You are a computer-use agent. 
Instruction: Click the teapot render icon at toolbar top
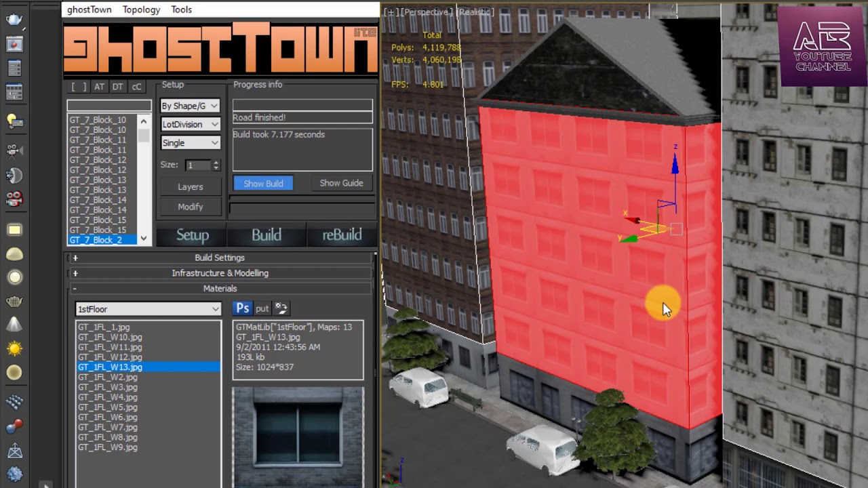point(14,19)
